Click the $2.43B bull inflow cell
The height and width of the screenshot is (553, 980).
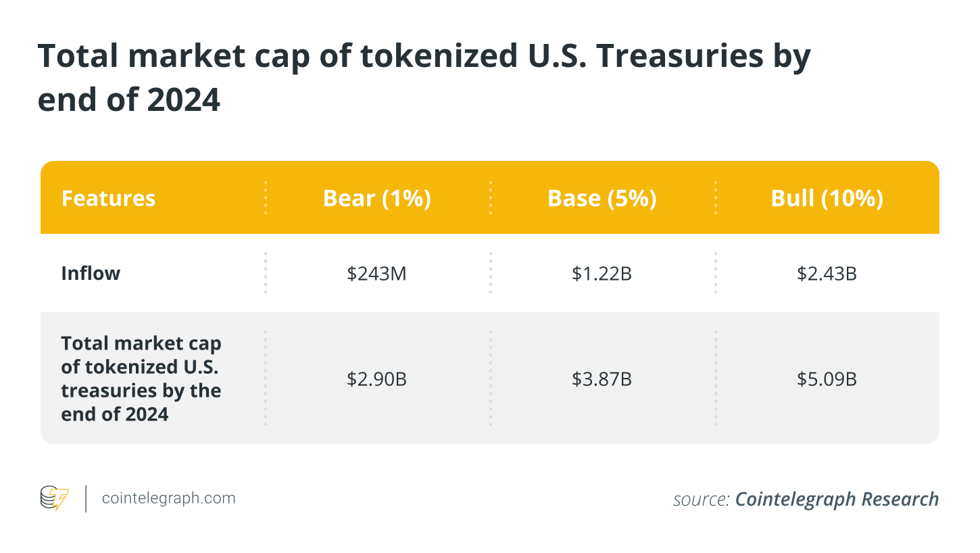[827, 273]
